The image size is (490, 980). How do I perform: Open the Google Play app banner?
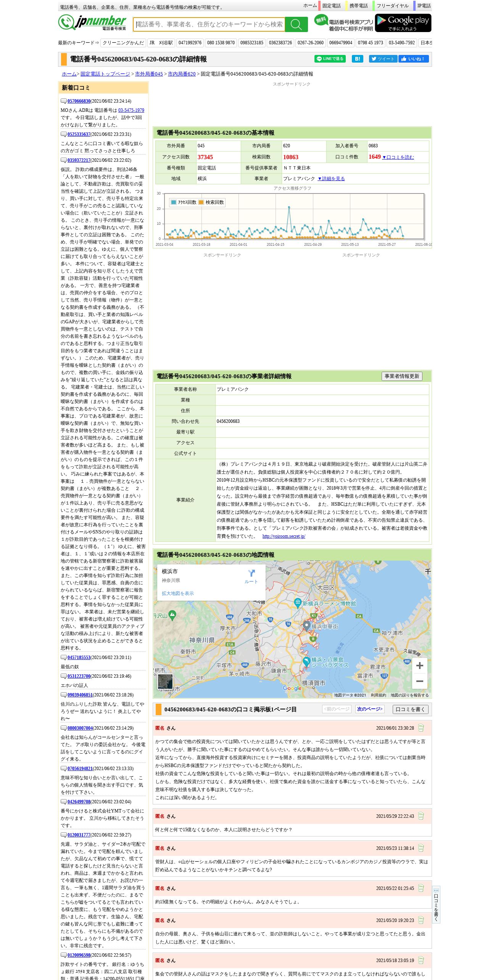(403, 23)
